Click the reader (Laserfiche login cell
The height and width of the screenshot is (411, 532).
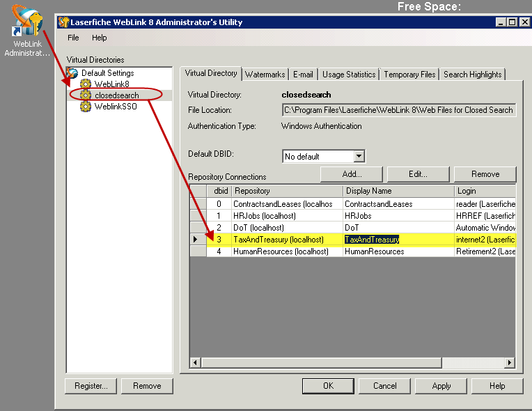(x=485, y=204)
